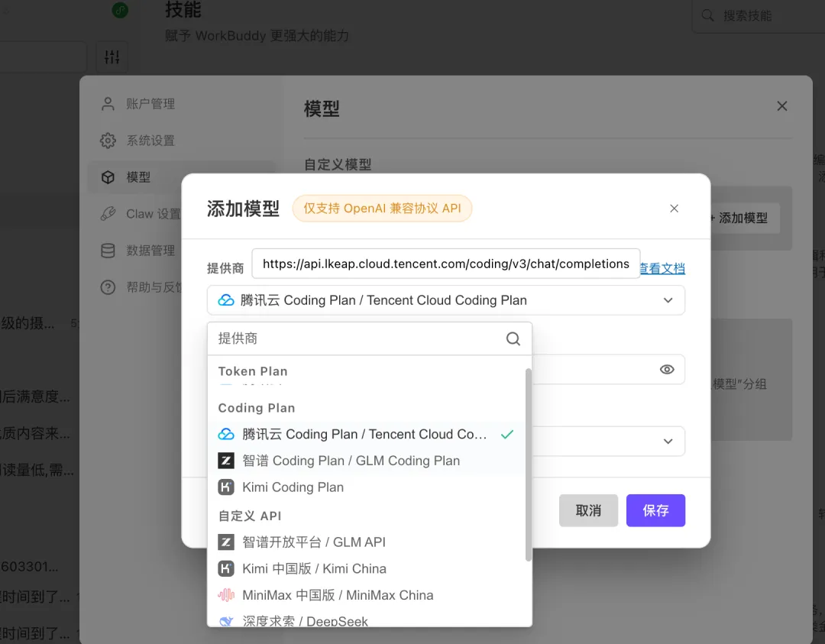Click the database icon of 数据管理
Image resolution: width=825 pixels, height=644 pixels.
coord(108,251)
